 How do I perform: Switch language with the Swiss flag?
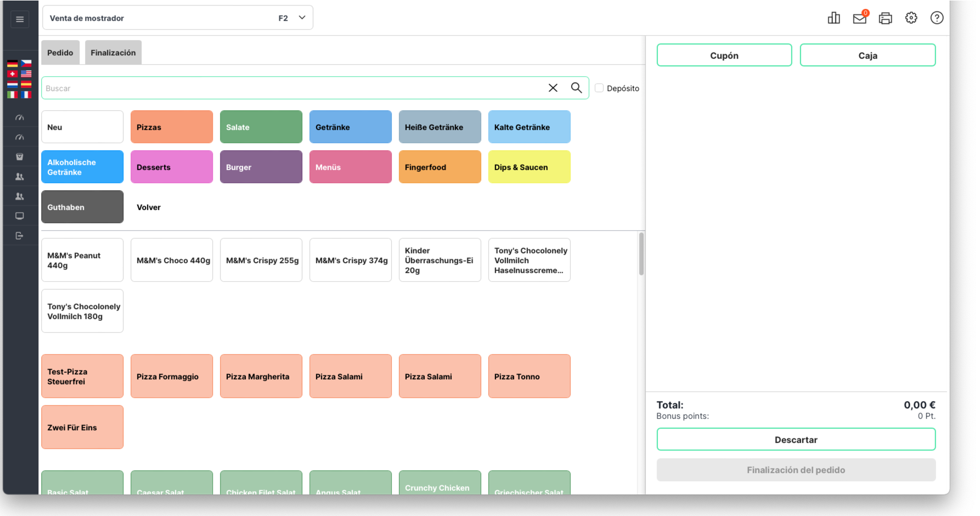click(x=12, y=74)
